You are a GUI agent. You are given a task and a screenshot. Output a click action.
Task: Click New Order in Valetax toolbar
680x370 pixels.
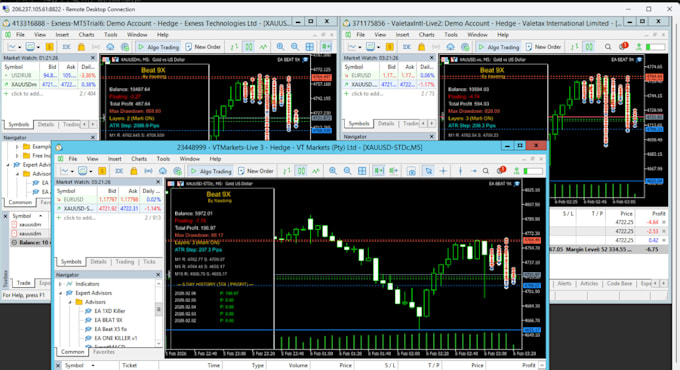click(x=543, y=46)
